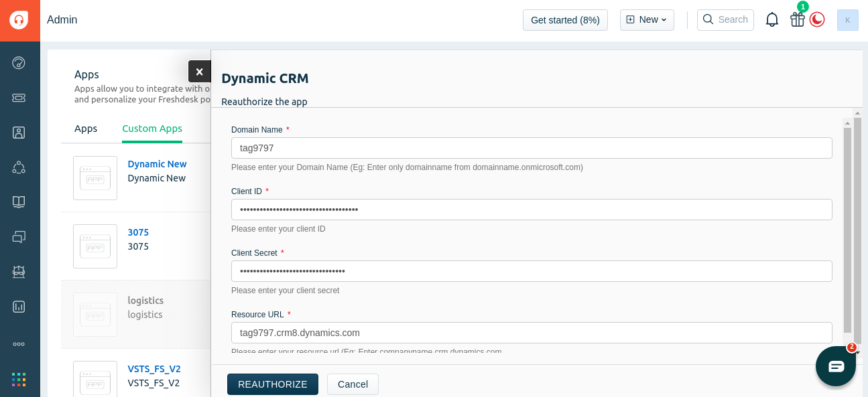Click the form's vertical scrollbar thumb
Image resolution: width=868 pixels, height=397 pixels.
click(847, 230)
